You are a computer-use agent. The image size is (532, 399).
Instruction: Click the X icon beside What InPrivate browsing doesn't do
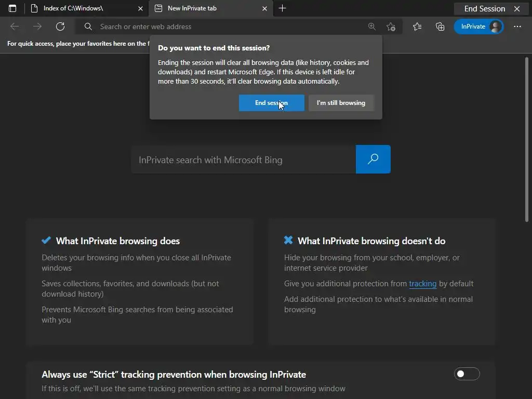[288, 240]
